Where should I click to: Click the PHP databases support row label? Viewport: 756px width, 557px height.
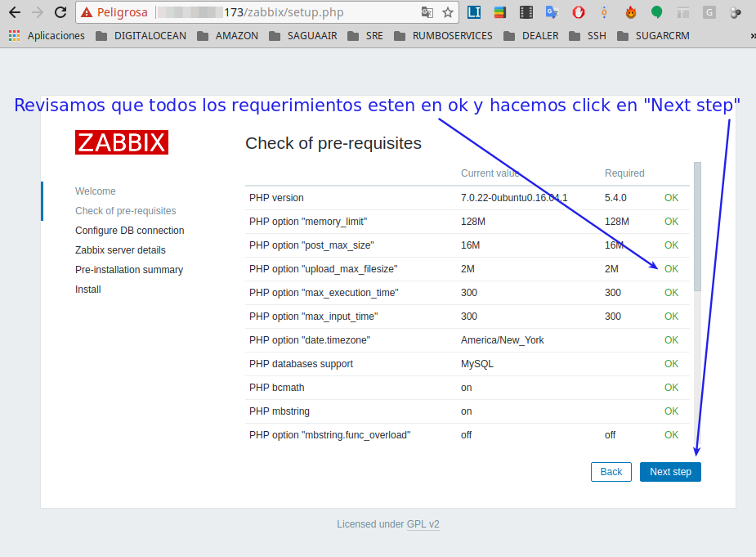pos(301,363)
